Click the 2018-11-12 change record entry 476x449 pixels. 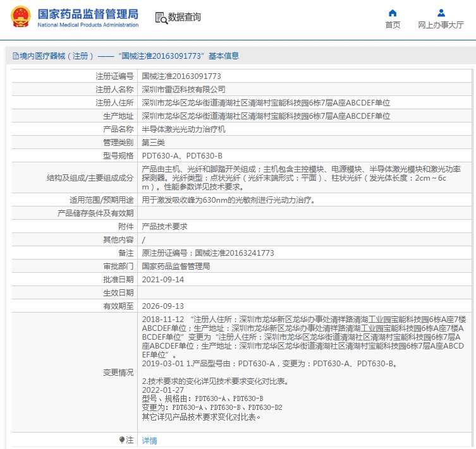point(303,337)
